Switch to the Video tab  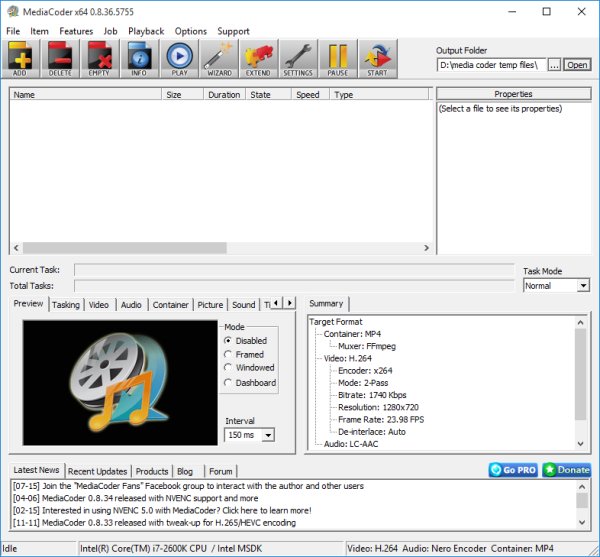click(99, 305)
